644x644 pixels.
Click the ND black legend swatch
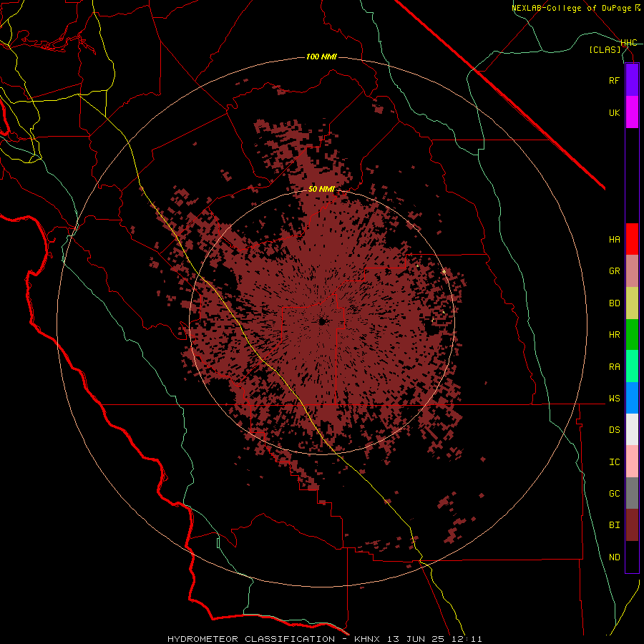click(632, 557)
